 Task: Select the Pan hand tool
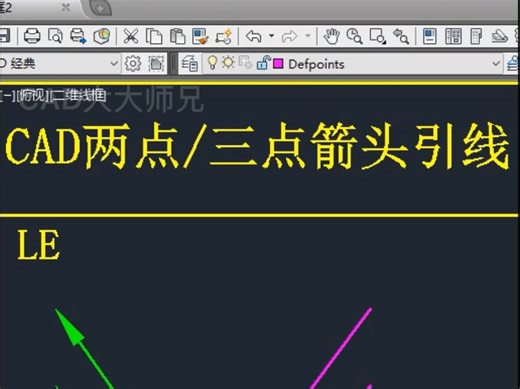pos(331,36)
